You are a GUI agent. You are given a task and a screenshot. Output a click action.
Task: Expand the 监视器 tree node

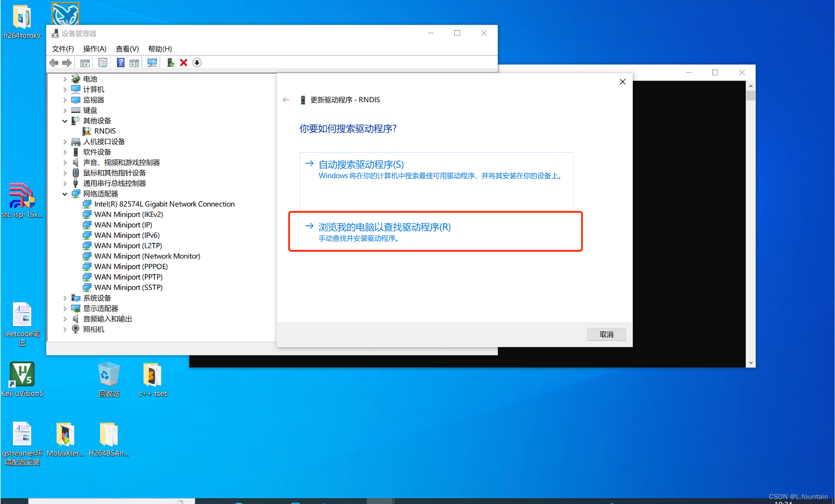pyautogui.click(x=65, y=100)
